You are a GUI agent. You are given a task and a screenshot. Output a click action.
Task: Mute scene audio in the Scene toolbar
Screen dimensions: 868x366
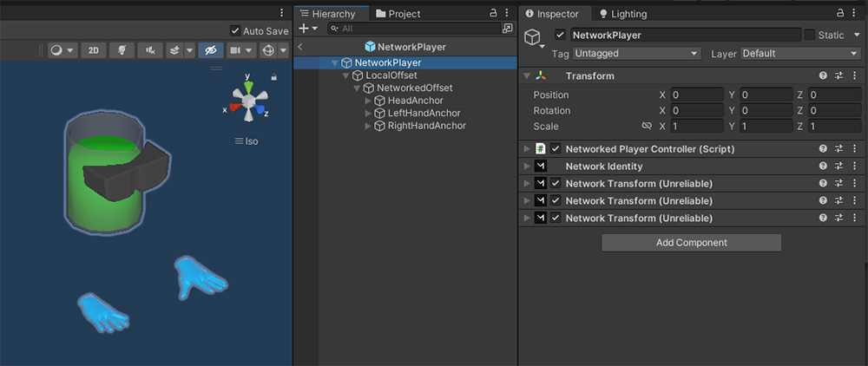tap(150, 50)
